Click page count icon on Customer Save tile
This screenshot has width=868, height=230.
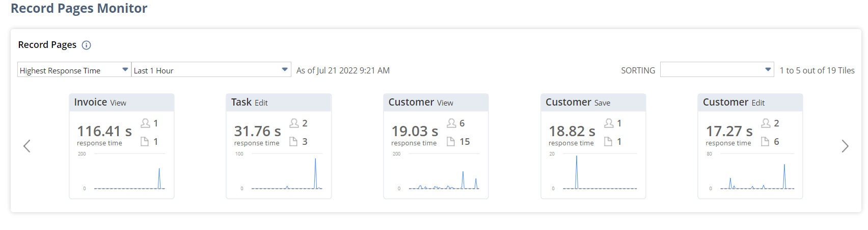tap(608, 142)
